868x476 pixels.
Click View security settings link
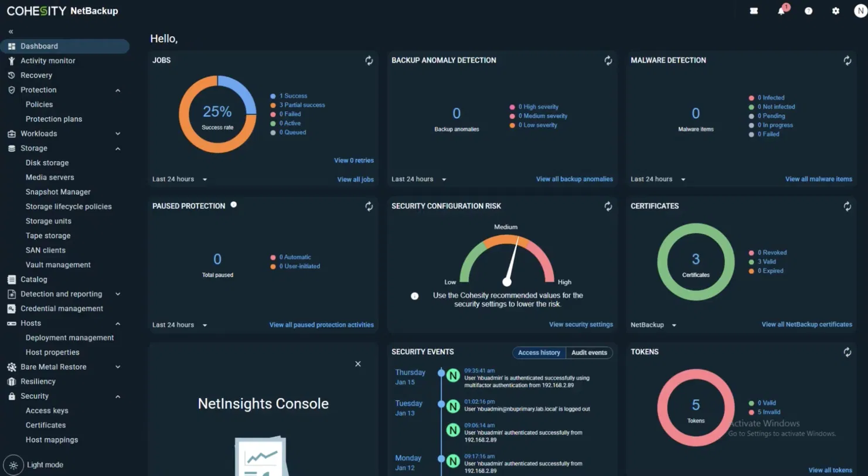point(581,325)
